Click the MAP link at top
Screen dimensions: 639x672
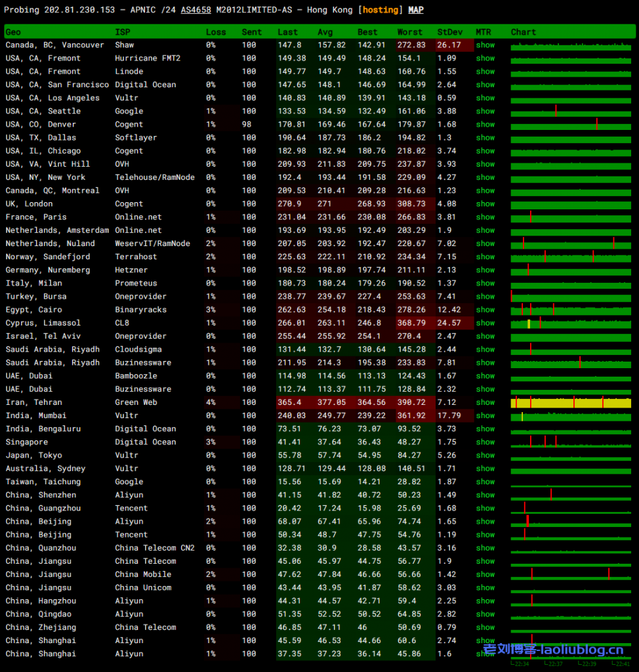pos(415,10)
